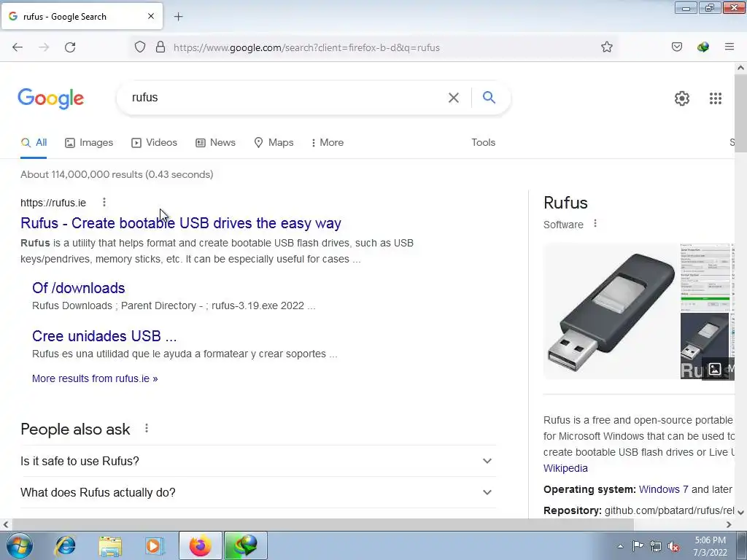Expand 'Is it safe to use Rufus?'

tap(258, 461)
